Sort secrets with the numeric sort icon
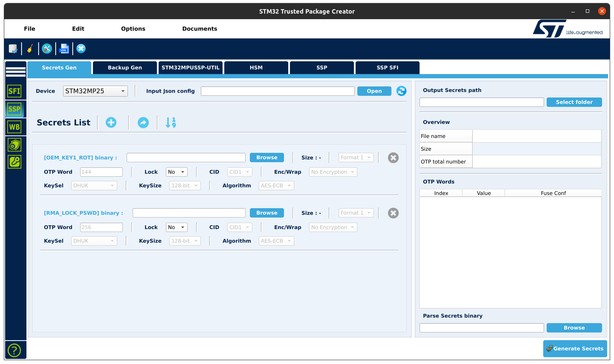The image size is (614, 364). coord(171,122)
